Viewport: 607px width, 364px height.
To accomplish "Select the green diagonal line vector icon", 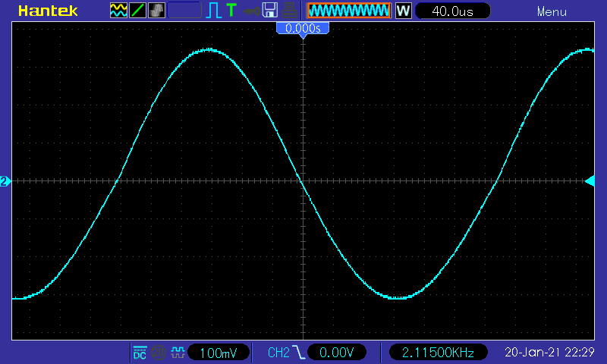I will (137, 11).
